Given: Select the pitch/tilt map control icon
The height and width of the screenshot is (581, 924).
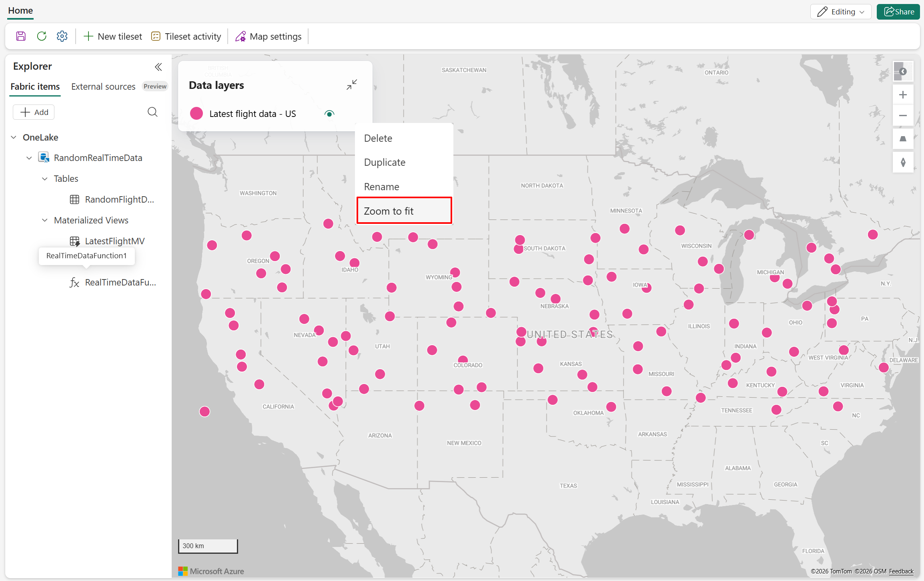Looking at the screenshot, I should point(903,139).
